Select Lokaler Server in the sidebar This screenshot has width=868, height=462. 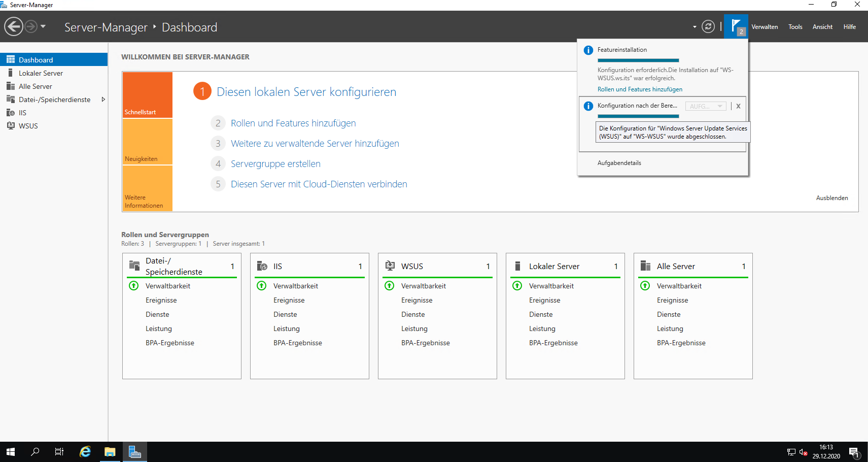click(x=54, y=73)
